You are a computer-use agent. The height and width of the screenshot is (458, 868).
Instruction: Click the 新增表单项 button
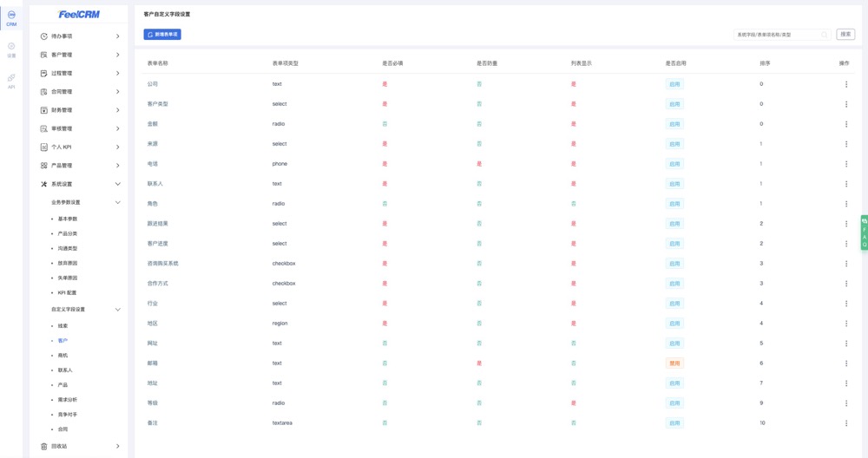[x=162, y=35]
